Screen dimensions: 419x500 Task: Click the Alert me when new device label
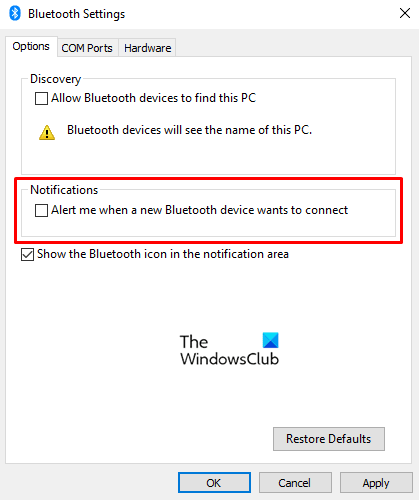pyautogui.click(x=199, y=210)
